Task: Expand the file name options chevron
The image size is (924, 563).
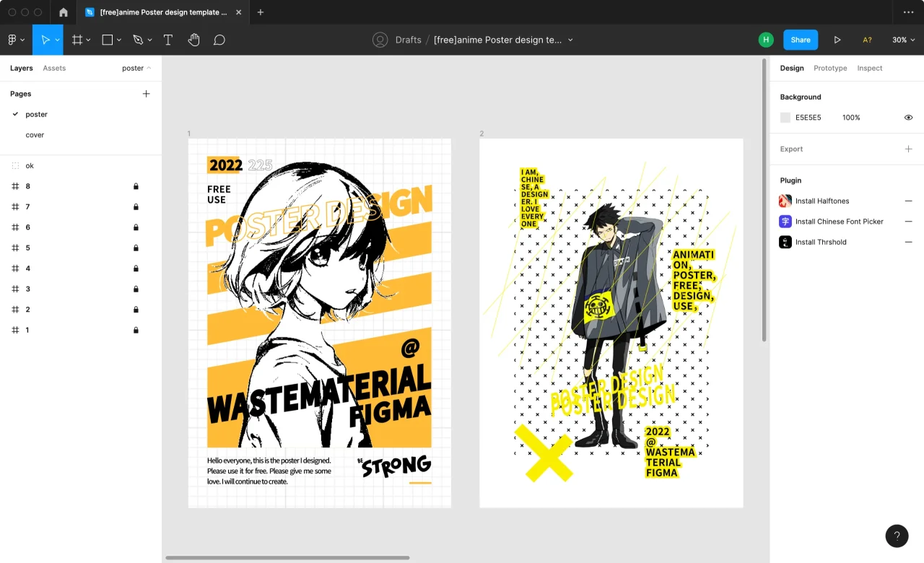Action: coord(570,40)
